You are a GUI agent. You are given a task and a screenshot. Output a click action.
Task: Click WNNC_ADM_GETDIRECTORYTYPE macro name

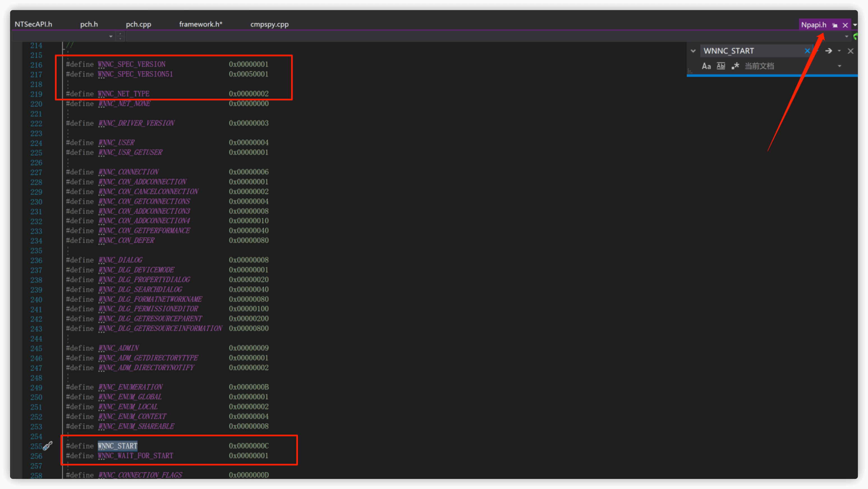(148, 358)
